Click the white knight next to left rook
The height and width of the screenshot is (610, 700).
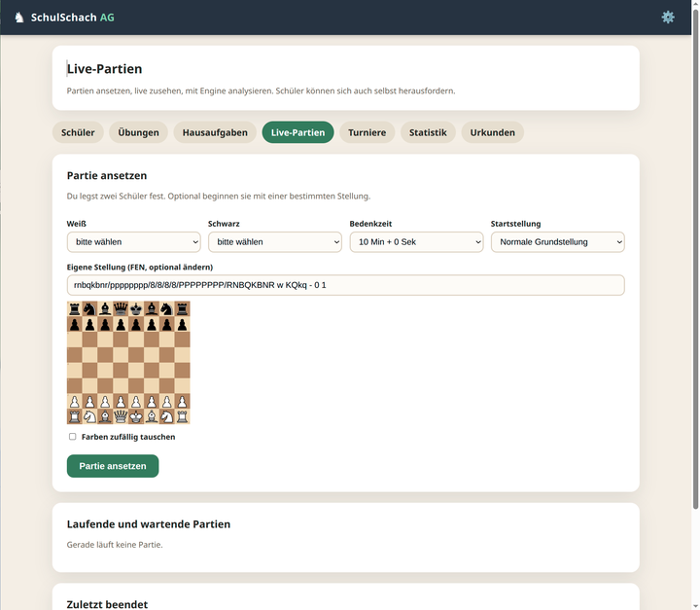[89, 416]
